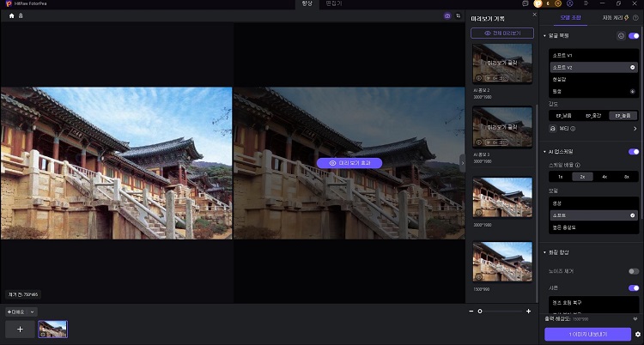Click the orange premium badge icon

click(x=538, y=3)
